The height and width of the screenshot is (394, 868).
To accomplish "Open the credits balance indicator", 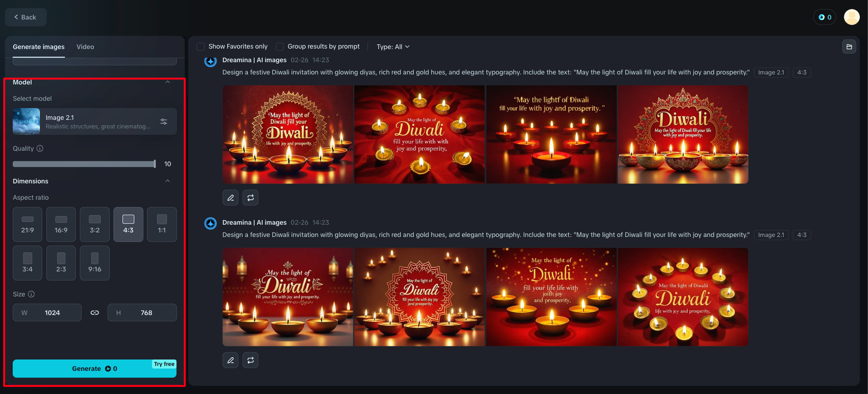I will [824, 17].
